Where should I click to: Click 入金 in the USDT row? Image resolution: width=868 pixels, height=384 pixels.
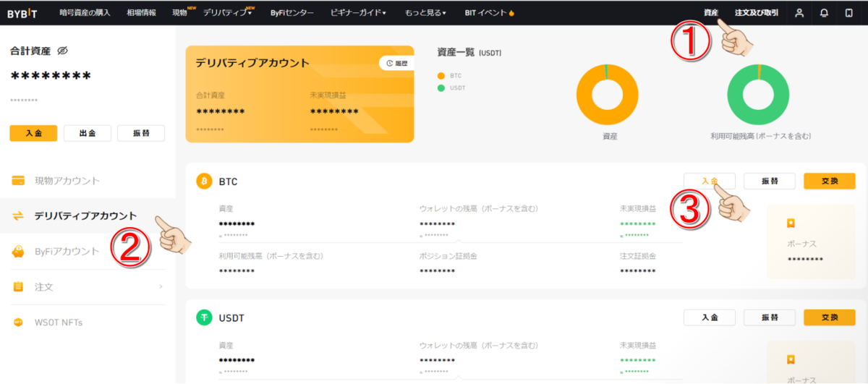(x=710, y=317)
